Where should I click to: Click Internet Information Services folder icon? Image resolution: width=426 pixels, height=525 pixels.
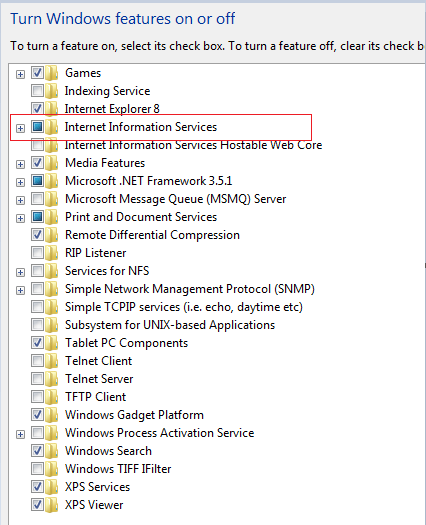pyautogui.click(x=52, y=127)
